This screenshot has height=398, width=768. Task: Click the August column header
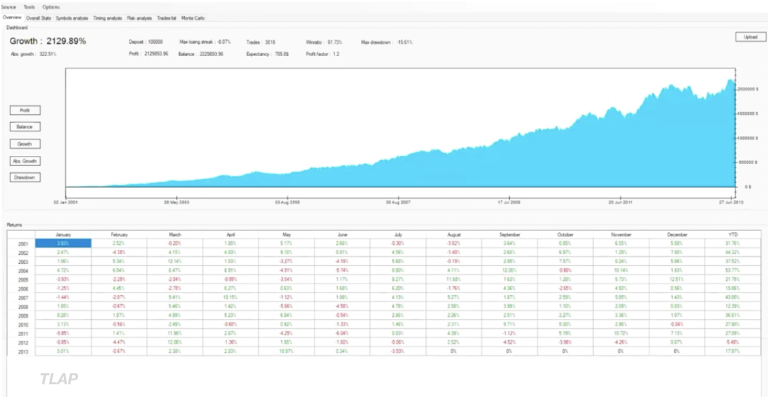[x=454, y=235]
